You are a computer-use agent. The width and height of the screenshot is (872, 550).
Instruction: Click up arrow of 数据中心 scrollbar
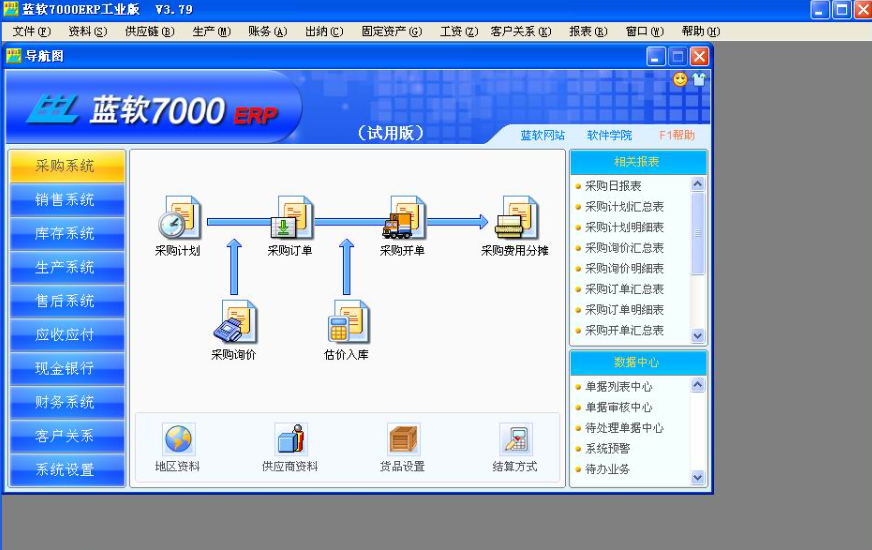[698, 385]
